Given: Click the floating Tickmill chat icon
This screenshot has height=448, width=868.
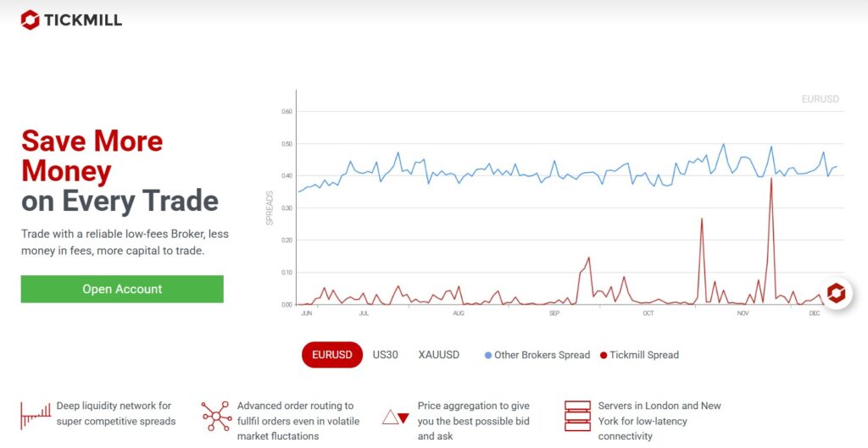Looking at the screenshot, I should tap(836, 293).
